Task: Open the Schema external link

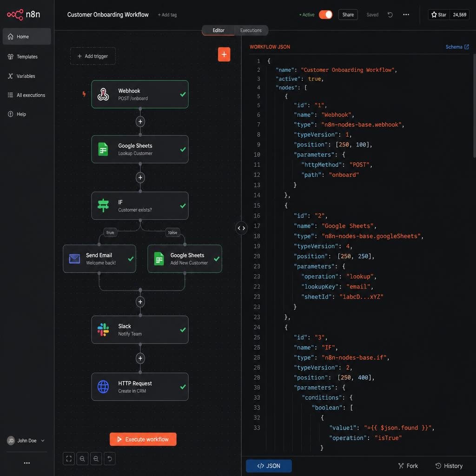Action: click(x=457, y=47)
